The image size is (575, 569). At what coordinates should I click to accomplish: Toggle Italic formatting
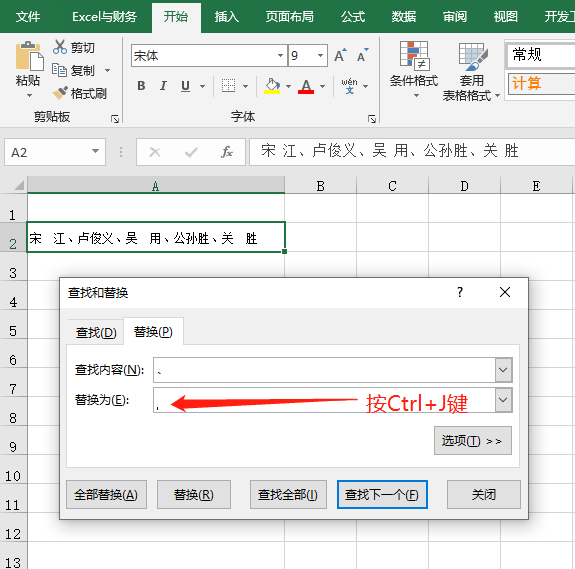(x=163, y=86)
